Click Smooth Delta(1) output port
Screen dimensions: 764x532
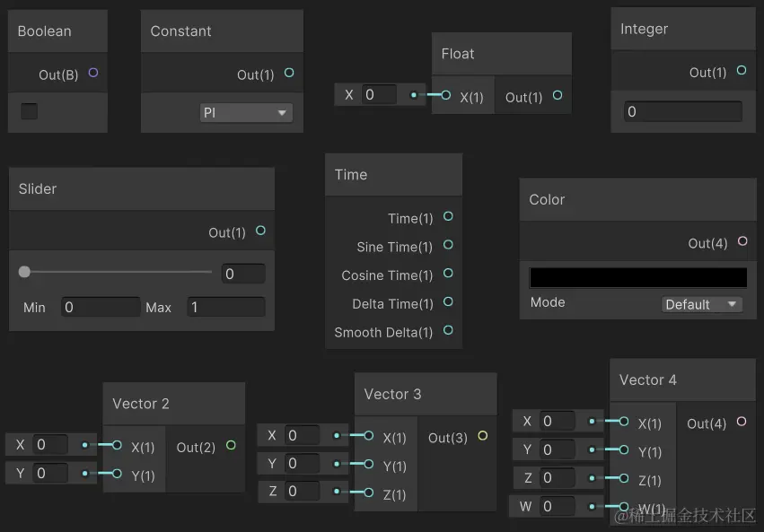point(448,330)
